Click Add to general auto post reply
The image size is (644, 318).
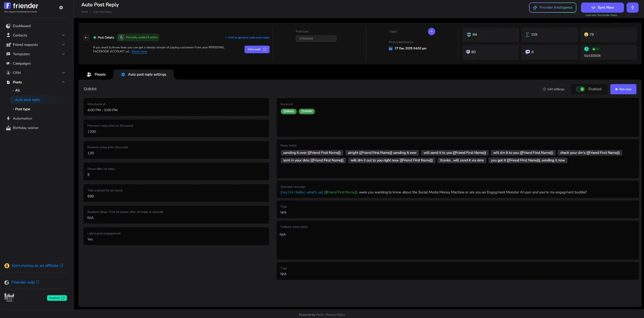[x=248, y=37]
